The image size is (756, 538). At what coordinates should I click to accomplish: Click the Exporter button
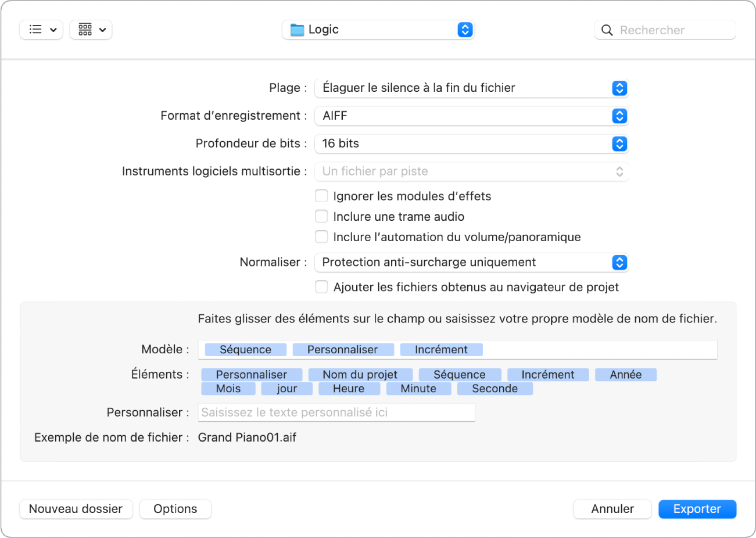(x=697, y=509)
